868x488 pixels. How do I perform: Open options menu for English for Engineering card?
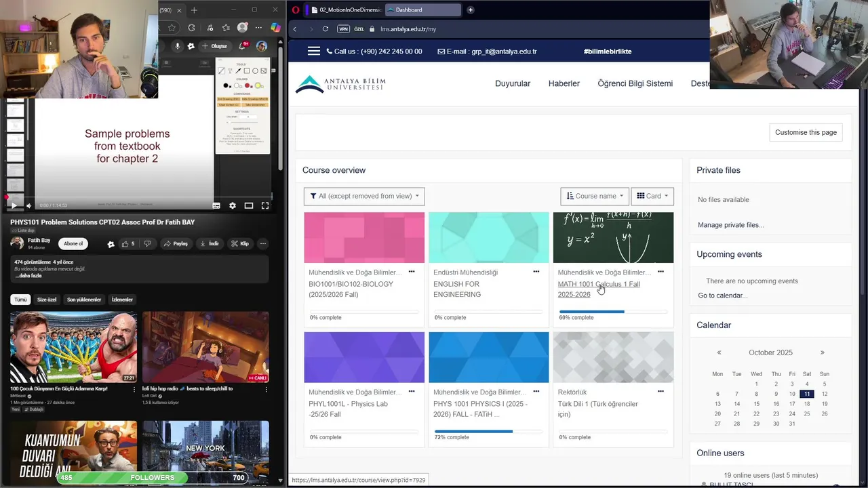pyautogui.click(x=536, y=272)
